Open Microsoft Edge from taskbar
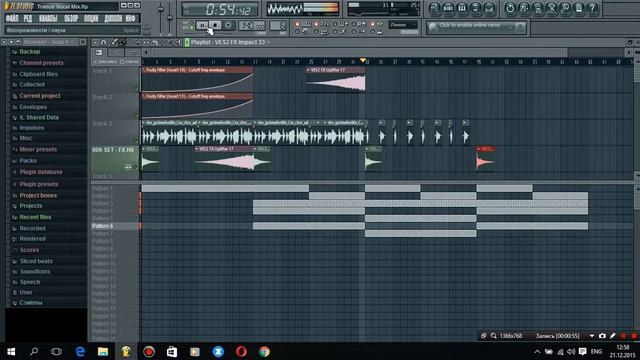640x360 pixels. 80,351
